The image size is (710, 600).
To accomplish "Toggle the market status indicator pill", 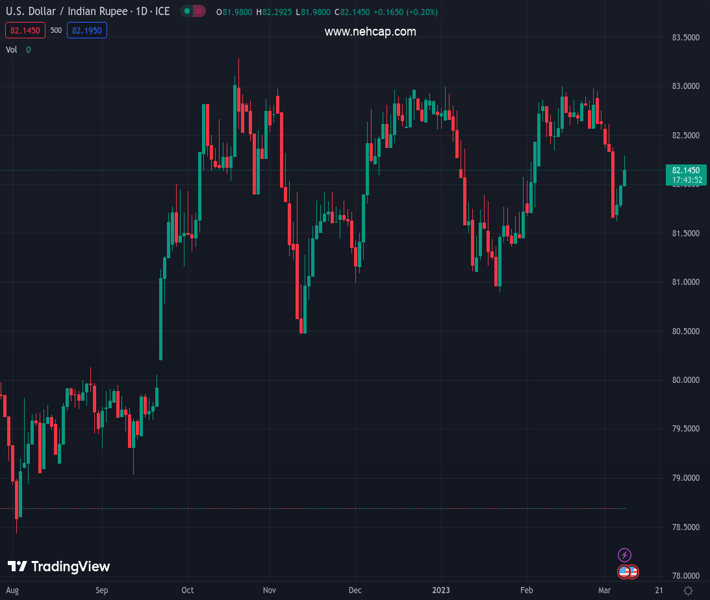I will click(194, 11).
